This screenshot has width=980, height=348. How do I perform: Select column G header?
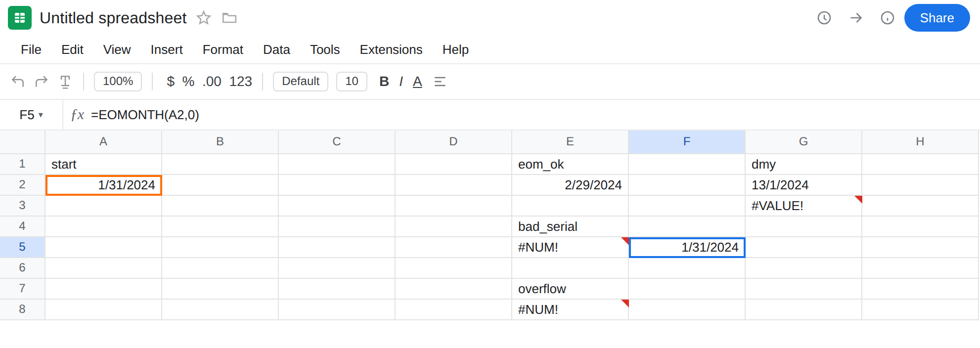(x=803, y=142)
